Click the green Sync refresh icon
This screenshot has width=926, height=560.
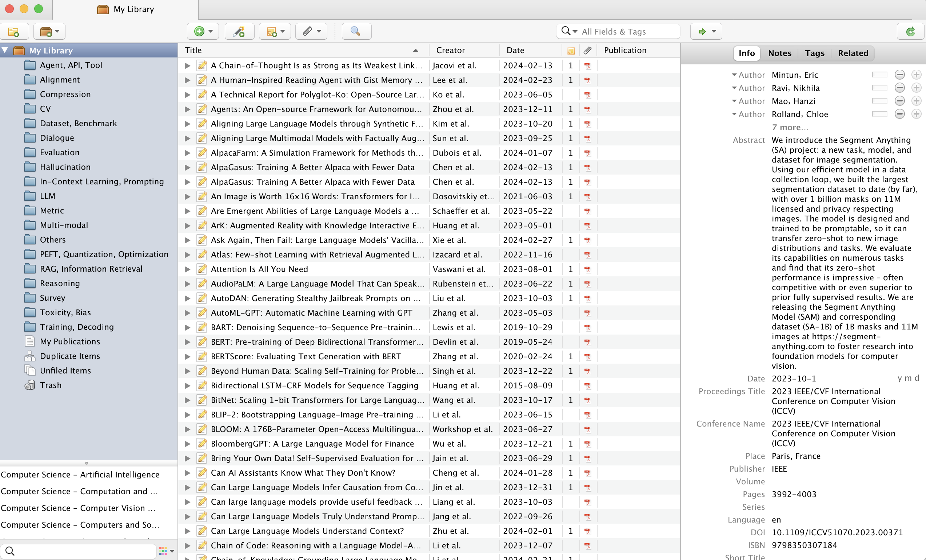pos(910,32)
